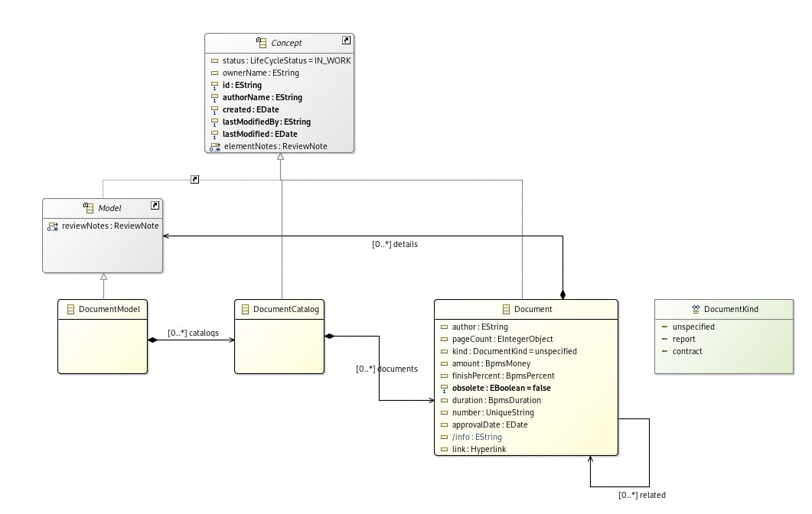Select the reviewNotes : ReviewNote reference
Viewport: 812px width, 514px height.
pyautogui.click(x=103, y=226)
